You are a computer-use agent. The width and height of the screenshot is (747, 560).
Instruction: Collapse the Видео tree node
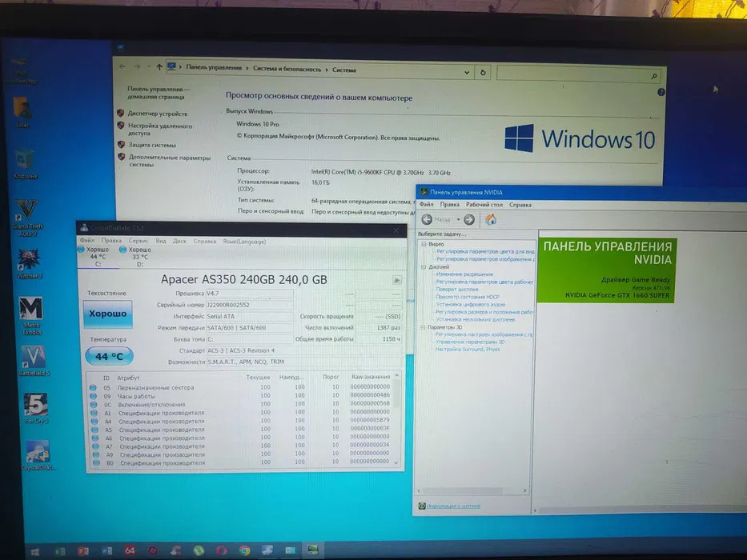(x=423, y=244)
